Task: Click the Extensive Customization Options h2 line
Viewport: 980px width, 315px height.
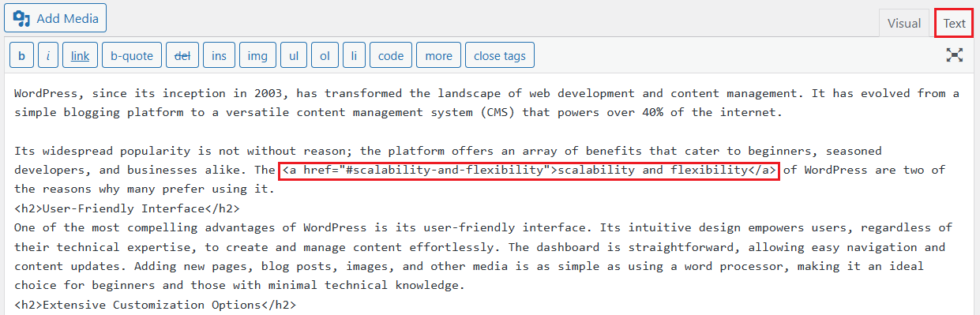Action: (x=155, y=304)
